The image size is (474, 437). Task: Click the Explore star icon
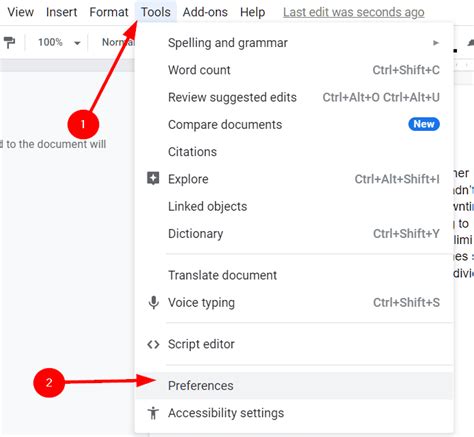click(x=153, y=179)
